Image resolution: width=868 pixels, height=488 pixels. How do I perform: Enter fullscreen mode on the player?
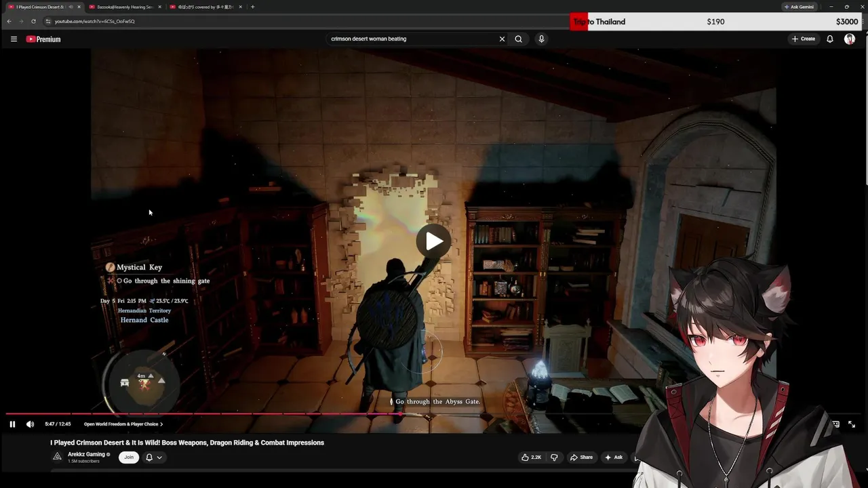[852, 424]
